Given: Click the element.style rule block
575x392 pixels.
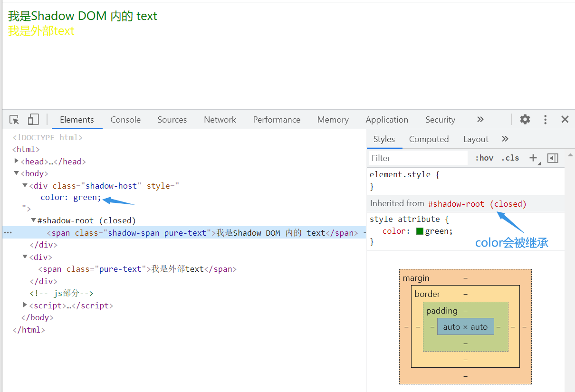Looking at the screenshot, I should point(465,181).
